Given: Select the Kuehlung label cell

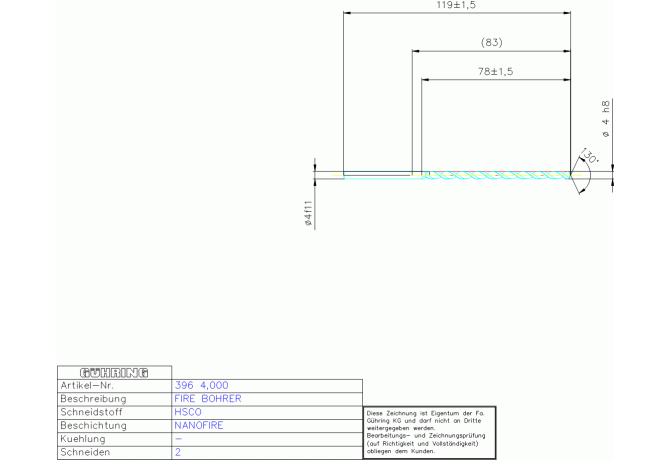Looking at the screenshot, I should tap(83, 439).
